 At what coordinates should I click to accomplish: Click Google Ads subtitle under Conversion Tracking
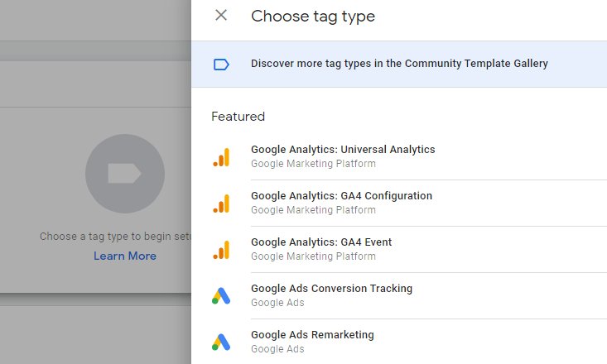click(x=277, y=303)
